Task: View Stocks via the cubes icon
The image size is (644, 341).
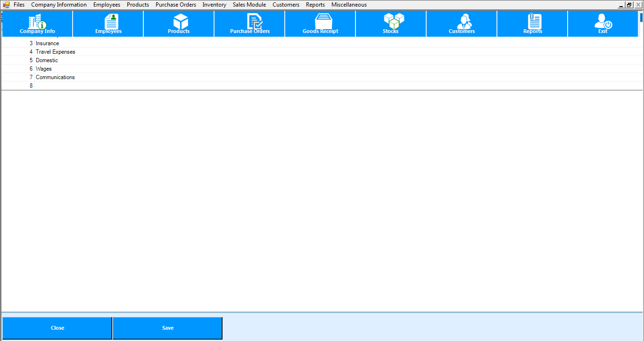Action: [x=391, y=24]
